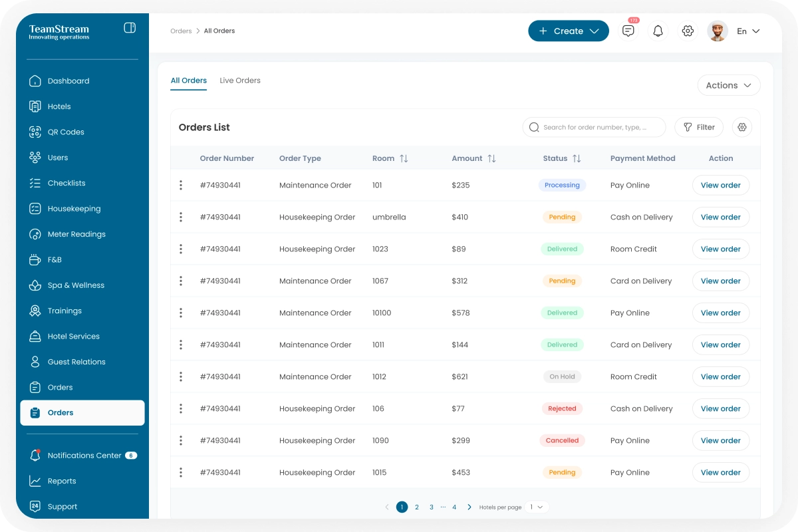Sort orders by the Amount column
The image size is (798, 532).
click(491, 158)
